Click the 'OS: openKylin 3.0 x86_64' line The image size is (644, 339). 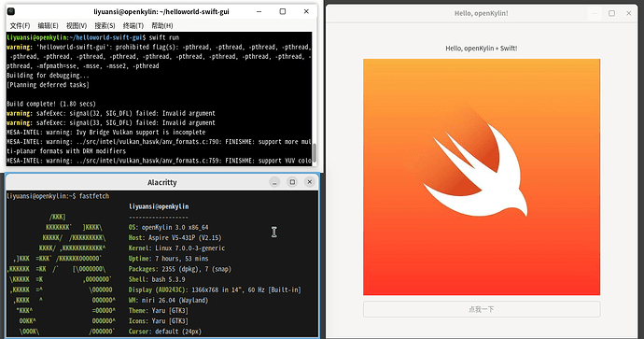[x=168, y=227]
